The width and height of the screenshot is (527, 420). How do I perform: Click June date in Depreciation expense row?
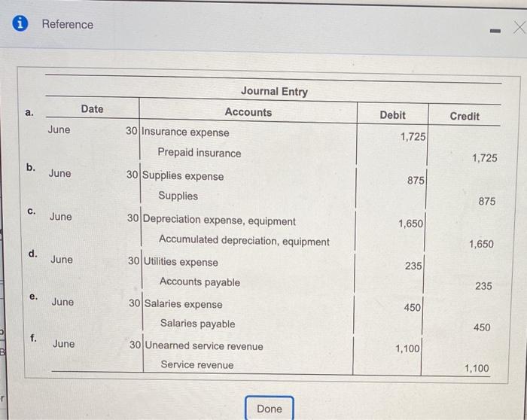[x=61, y=217]
